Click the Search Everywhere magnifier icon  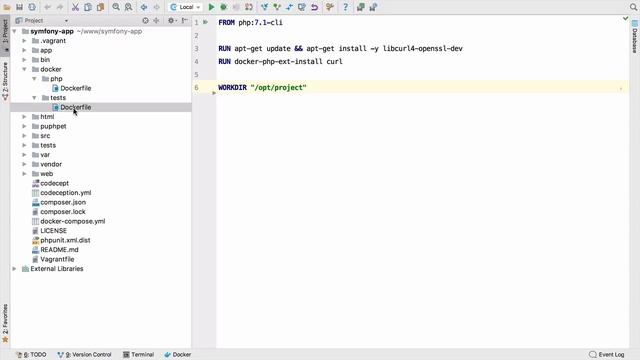633,7
